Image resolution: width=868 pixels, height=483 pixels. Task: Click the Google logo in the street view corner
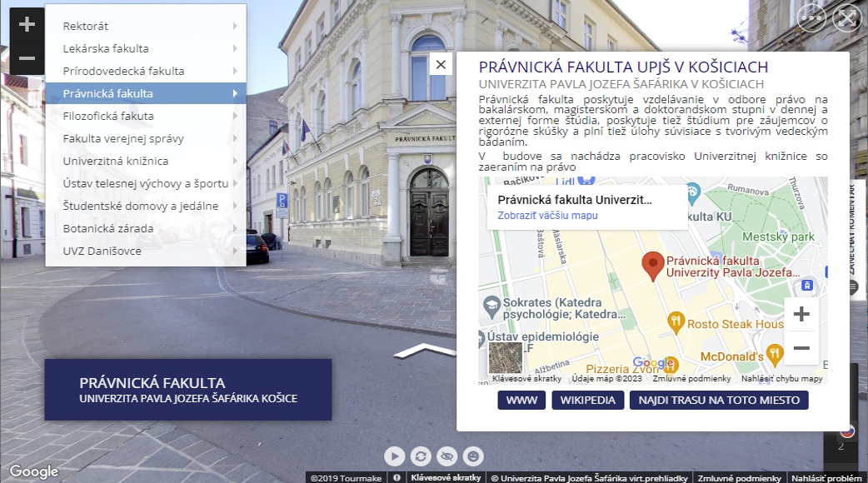pyautogui.click(x=34, y=471)
